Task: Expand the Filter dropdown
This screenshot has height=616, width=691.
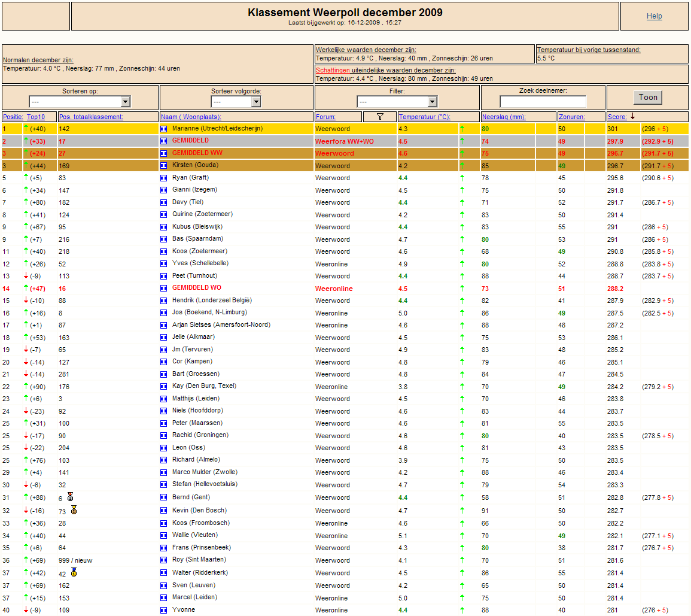Action: (x=397, y=102)
